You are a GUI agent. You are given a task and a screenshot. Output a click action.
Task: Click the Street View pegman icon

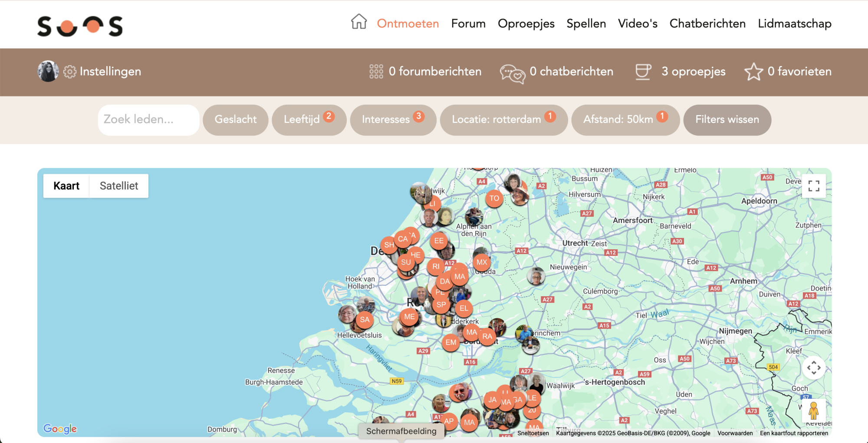[x=813, y=411]
